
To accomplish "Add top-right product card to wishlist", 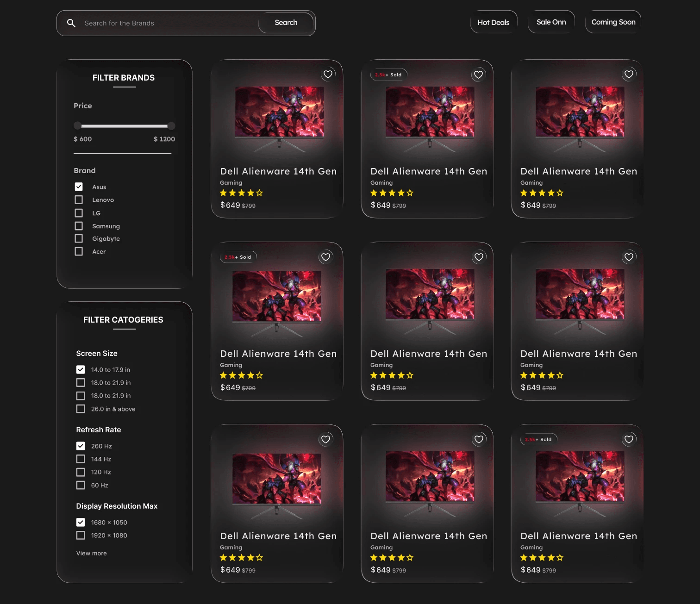I will [x=629, y=74].
